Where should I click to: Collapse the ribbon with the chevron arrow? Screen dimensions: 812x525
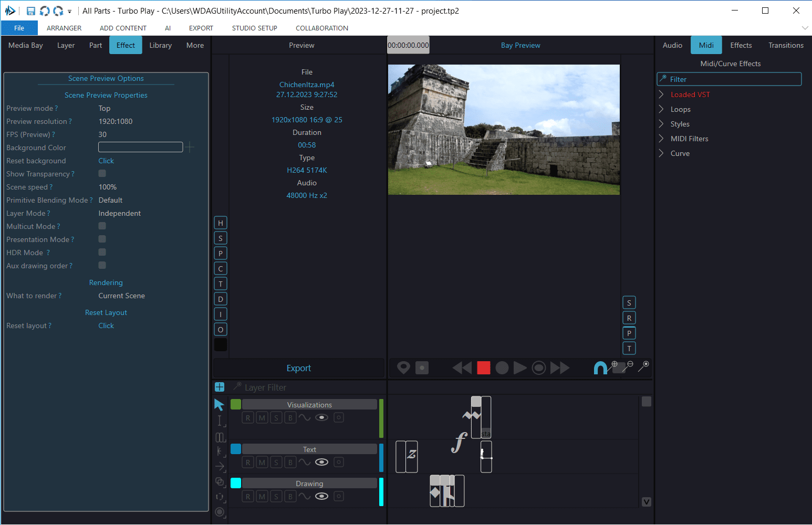[805, 28]
